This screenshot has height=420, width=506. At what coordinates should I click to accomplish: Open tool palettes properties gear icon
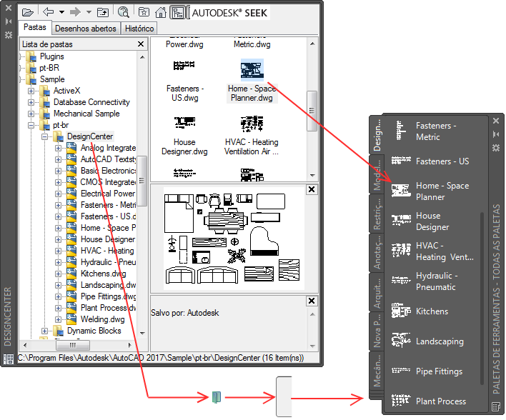point(496,148)
